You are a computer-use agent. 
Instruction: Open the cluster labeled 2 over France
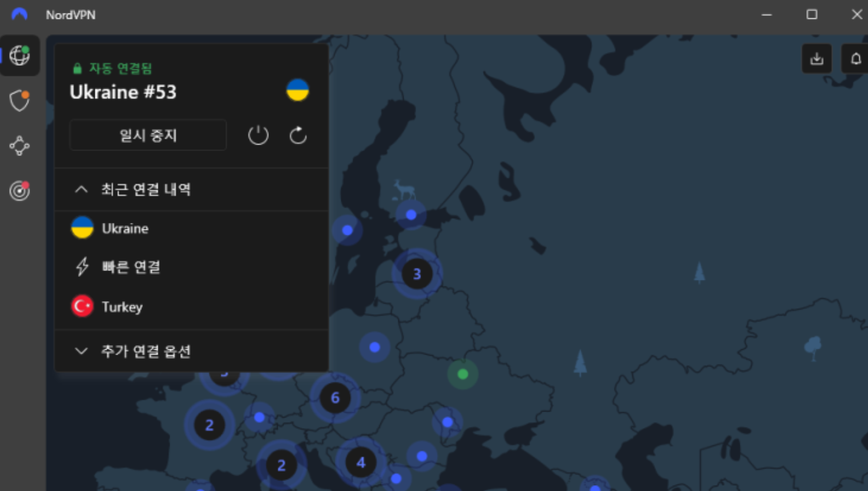click(x=209, y=425)
